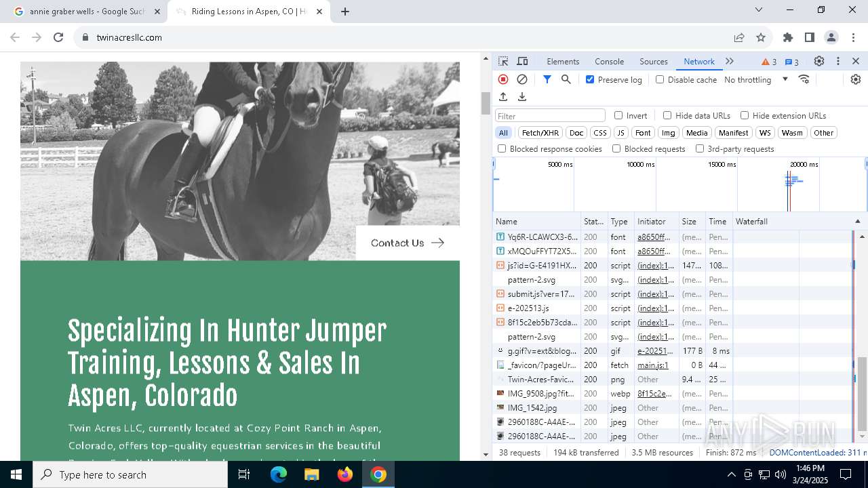The height and width of the screenshot is (488, 868).
Task: Close the DevTools panel
Action: [x=856, y=61]
